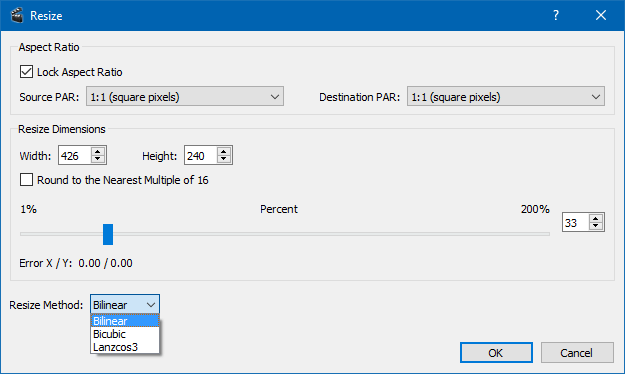The width and height of the screenshot is (625, 374).
Task: Collapse the Resize Method combo box
Action: click(x=125, y=305)
